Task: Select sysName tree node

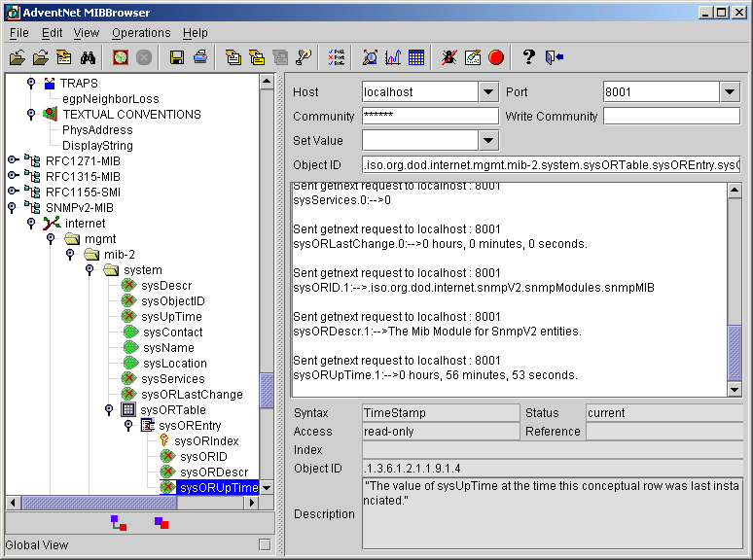Action: pyautogui.click(x=168, y=347)
